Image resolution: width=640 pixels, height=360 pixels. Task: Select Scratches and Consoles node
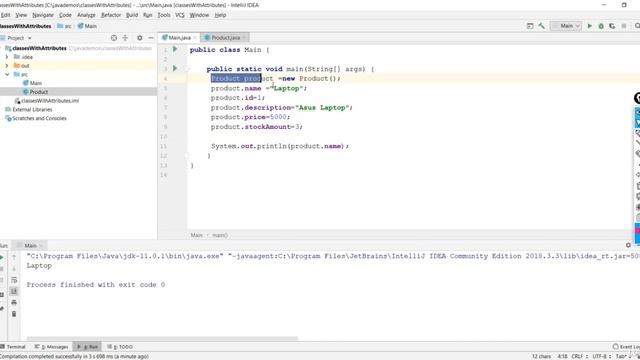click(x=36, y=118)
